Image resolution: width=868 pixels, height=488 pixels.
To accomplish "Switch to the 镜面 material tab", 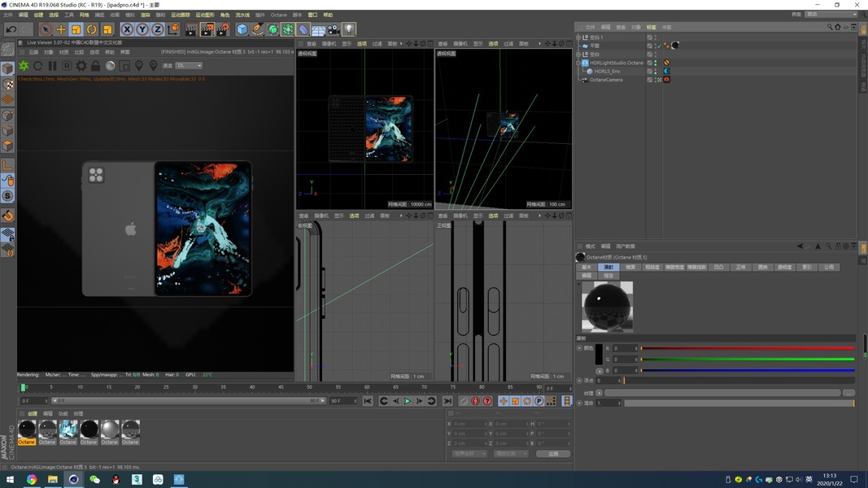I will 629,267.
